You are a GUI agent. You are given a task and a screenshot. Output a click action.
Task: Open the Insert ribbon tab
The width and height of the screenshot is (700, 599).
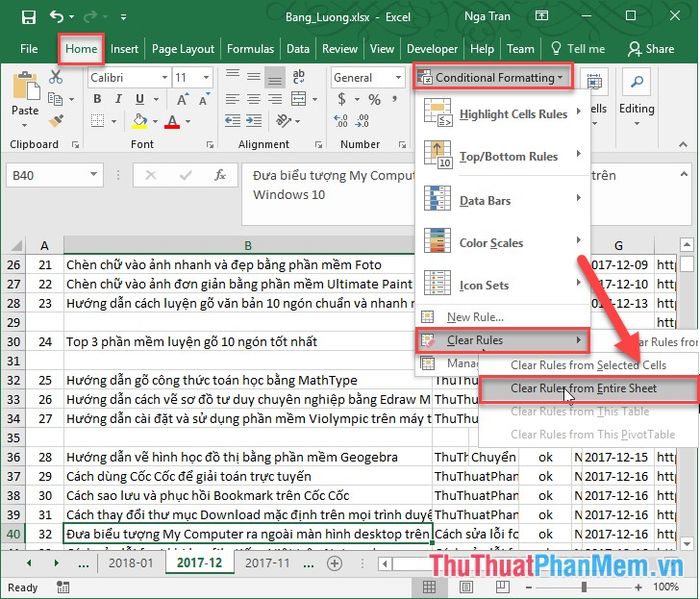124,49
